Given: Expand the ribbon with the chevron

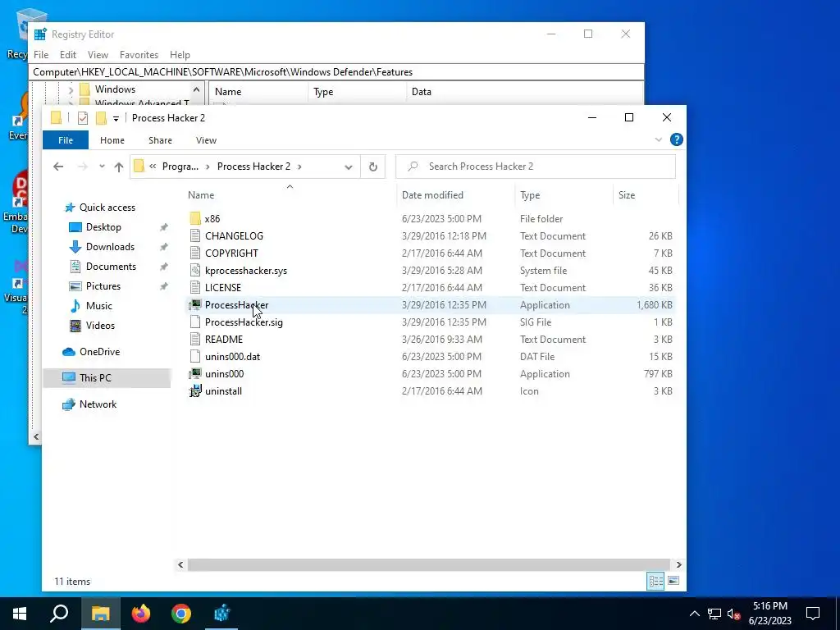Looking at the screenshot, I should coord(659,139).
